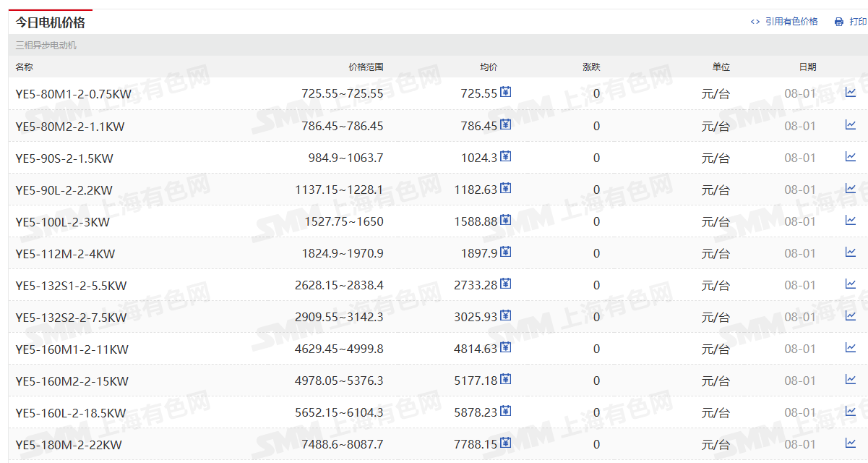Viewport: 868px width, 463px height.
Task: Click the 单位 column header
Action: [721, 67]
